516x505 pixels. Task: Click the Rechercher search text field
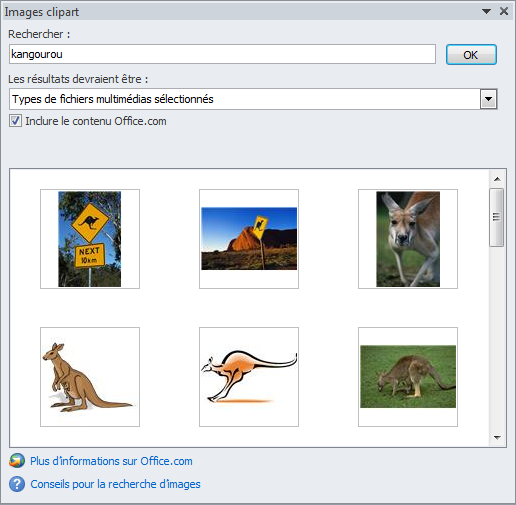tap(222, 54)
